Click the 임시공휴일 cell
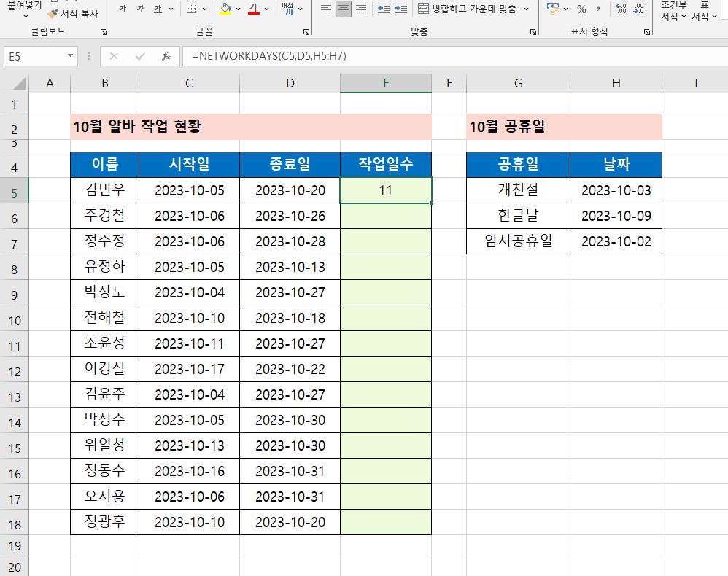Viewport: 728px width, 576px height. 518,241
